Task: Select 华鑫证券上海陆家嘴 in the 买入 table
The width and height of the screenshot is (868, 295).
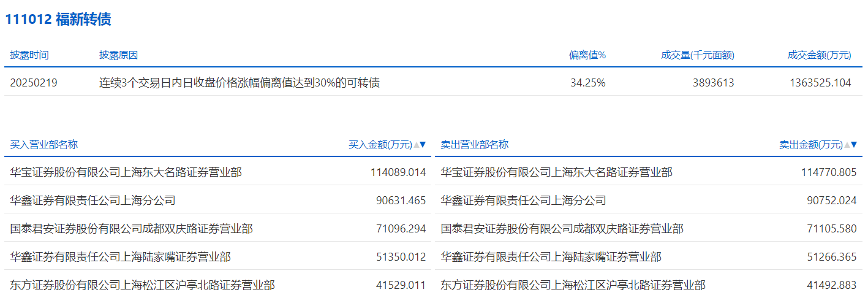Action: [x=121, y=257]
